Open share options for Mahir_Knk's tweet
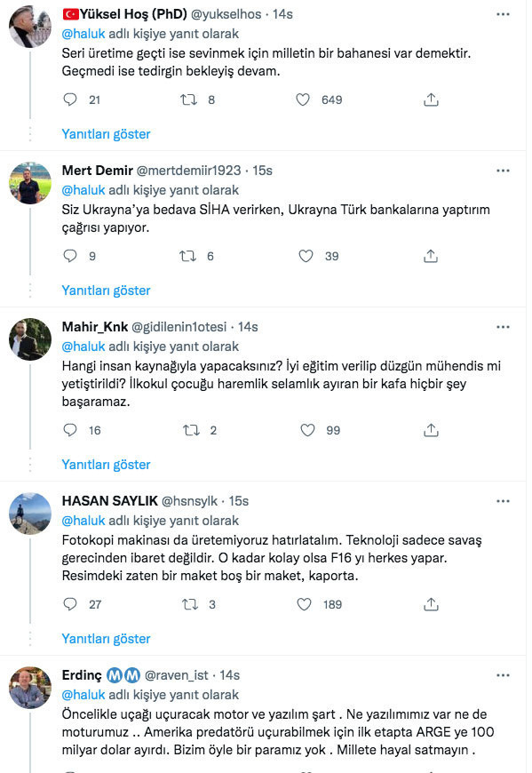 pos(431,430)
